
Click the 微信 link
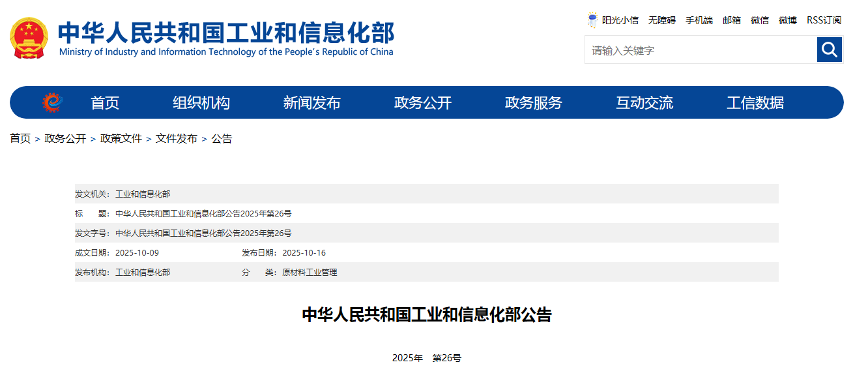760,20
